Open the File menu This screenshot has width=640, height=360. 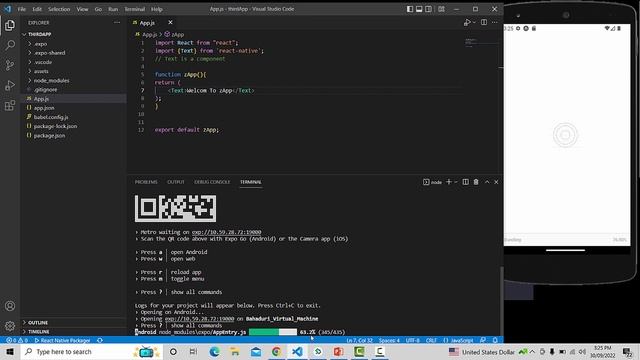point(22,9)
